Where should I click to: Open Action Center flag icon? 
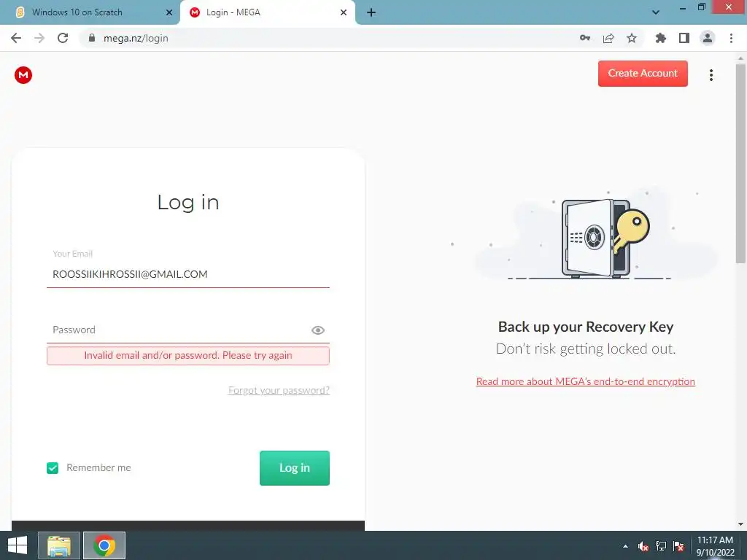(x=678, y=546)
